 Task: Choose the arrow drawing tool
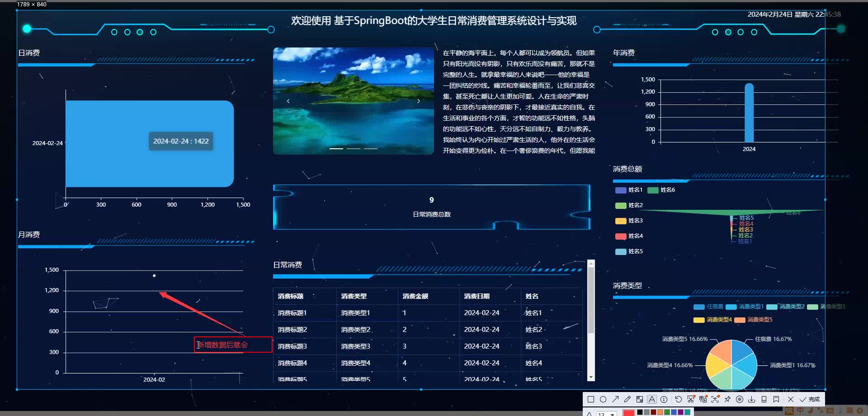click(x=615, y=399)
